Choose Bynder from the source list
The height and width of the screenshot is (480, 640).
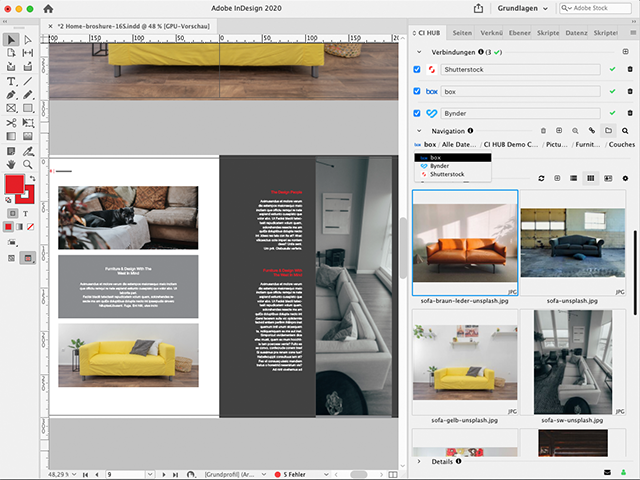438,166
